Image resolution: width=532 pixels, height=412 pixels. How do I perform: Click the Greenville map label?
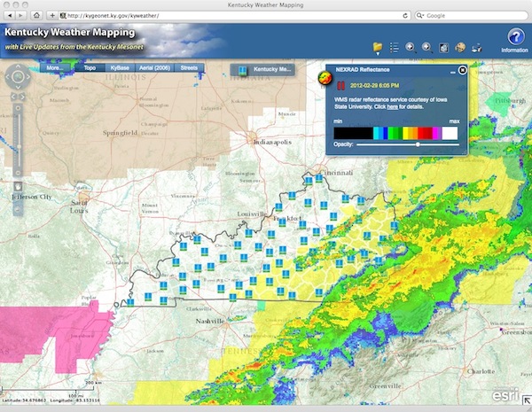385,386
